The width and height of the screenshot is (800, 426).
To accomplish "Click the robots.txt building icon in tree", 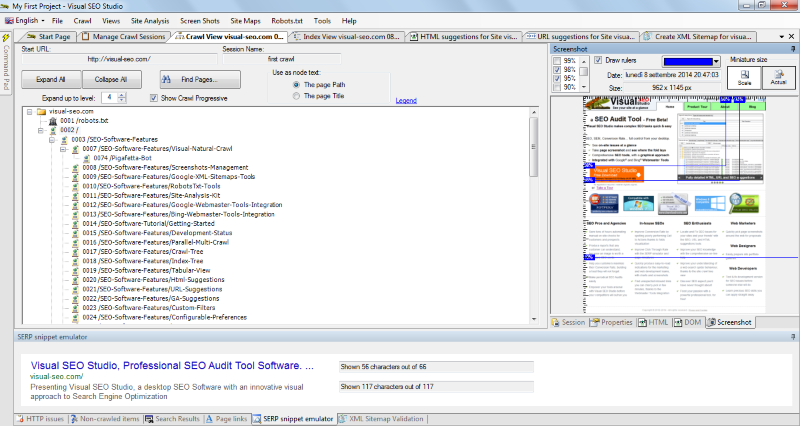I will (53, 121).
